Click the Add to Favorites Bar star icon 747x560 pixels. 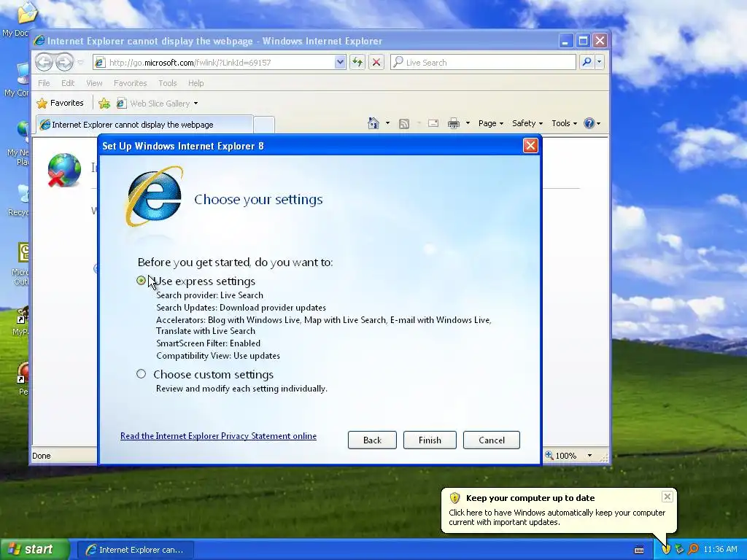point(104,104)
